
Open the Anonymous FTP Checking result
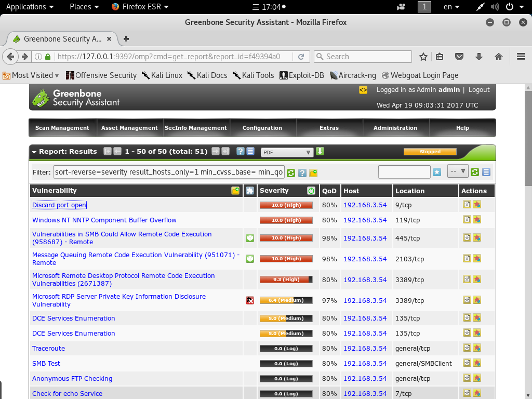pyautogui.click(x=72, y=379)
